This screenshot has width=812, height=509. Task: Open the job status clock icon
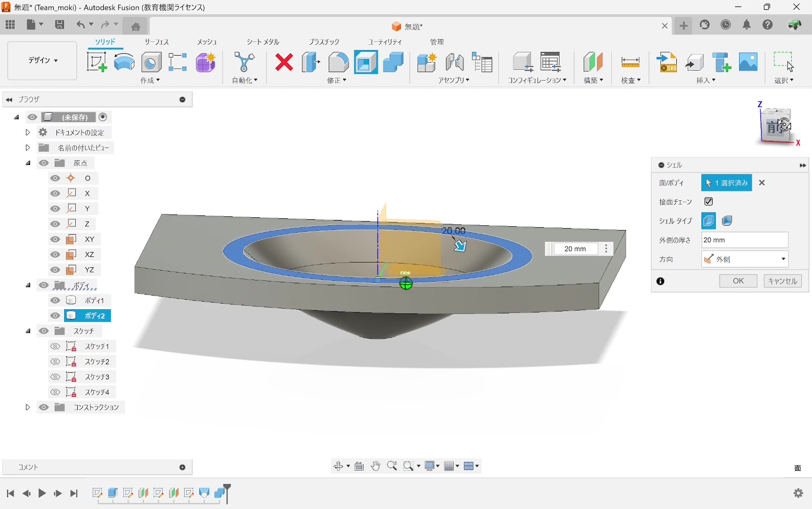tap(726, 25)
